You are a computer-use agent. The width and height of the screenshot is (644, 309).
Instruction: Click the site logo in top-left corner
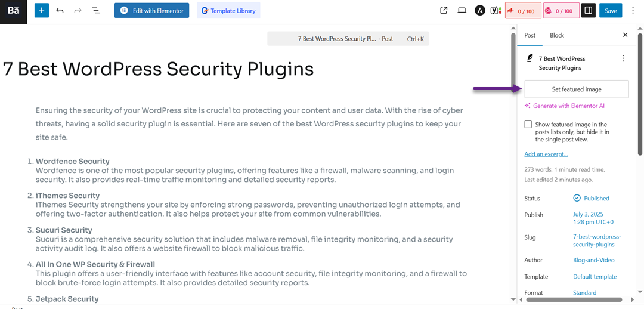[x=13, y=11]
